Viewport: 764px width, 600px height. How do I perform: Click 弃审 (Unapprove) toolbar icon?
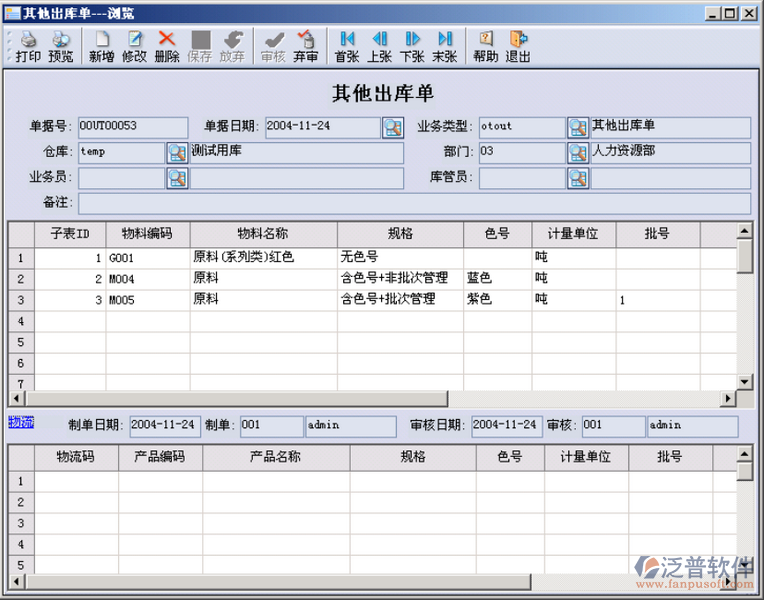tap(306, 46)
